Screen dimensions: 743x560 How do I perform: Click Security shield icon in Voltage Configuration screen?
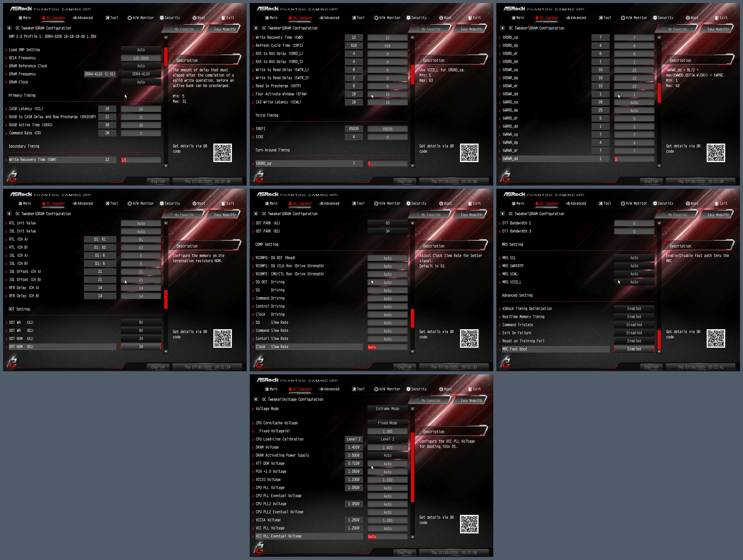click(x=408, y=389)
